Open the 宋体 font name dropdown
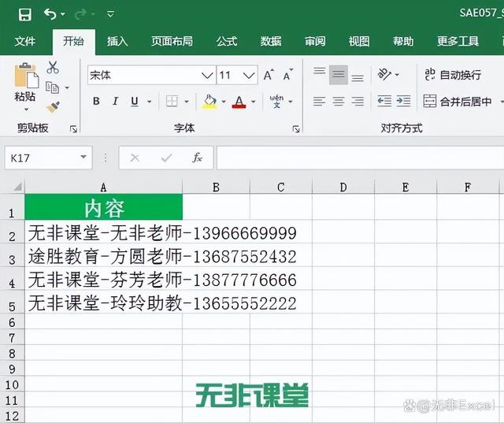The height and width of the screenshot is (423, 504). [x=207, y=76]
